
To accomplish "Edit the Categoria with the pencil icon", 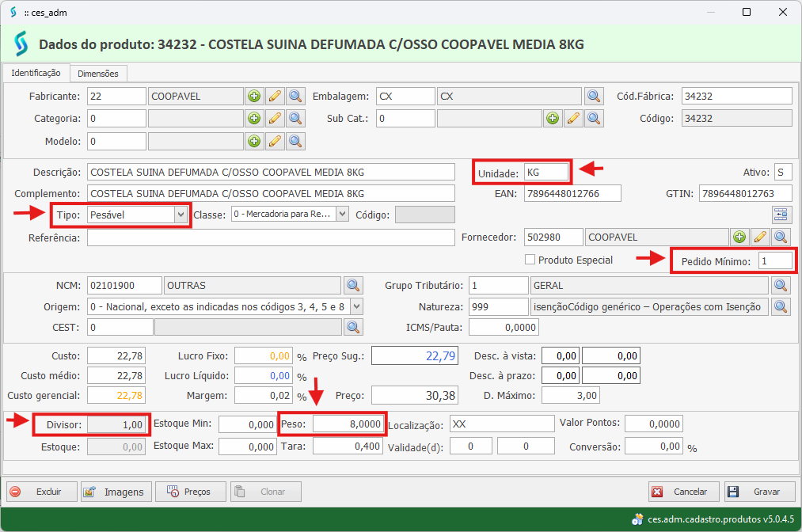I will (x=275, y=118).
